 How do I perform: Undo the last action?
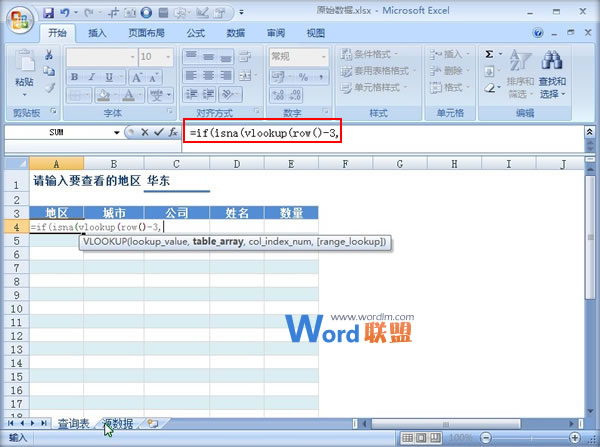coord(65,13)
